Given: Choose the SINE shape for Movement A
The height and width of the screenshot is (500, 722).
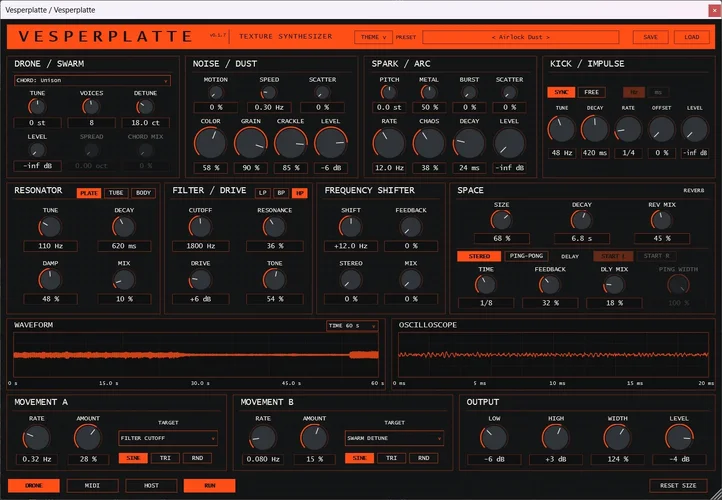Looking at the screenshot, I should [x=133, y=458].
